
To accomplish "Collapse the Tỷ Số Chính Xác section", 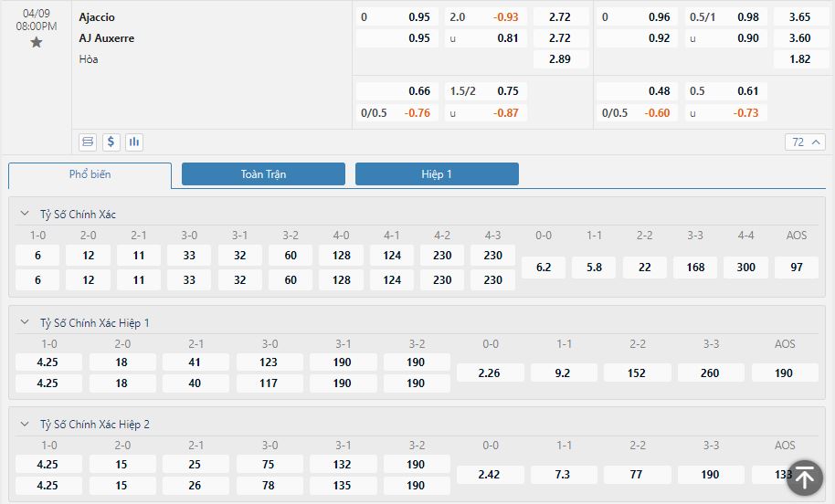I will coord(25,214).
